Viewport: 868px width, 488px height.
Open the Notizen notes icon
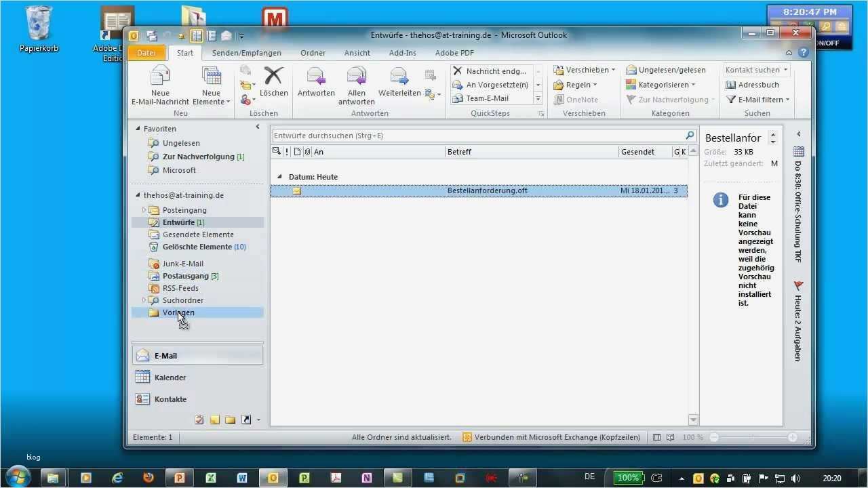[214, 420]
